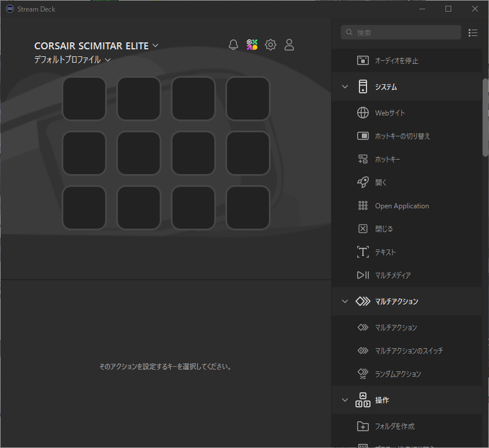Select the second key in bottom row
489x448 pixels.
139,208
